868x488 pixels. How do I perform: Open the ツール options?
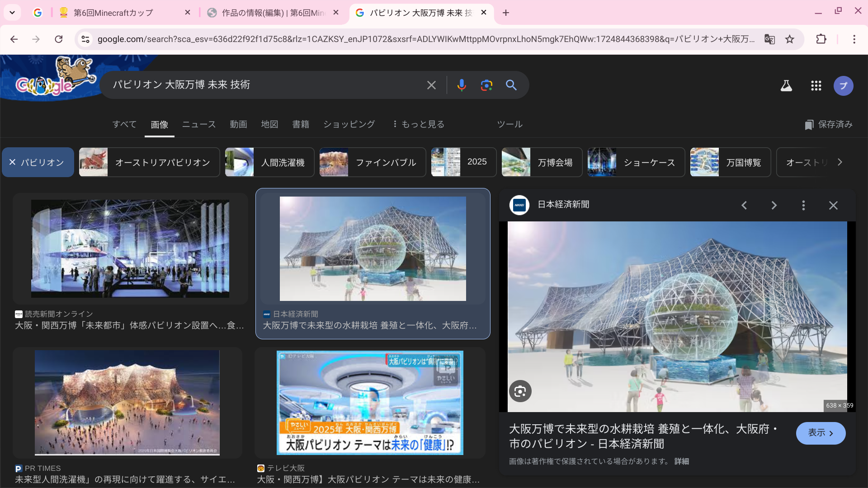(510, 124)
